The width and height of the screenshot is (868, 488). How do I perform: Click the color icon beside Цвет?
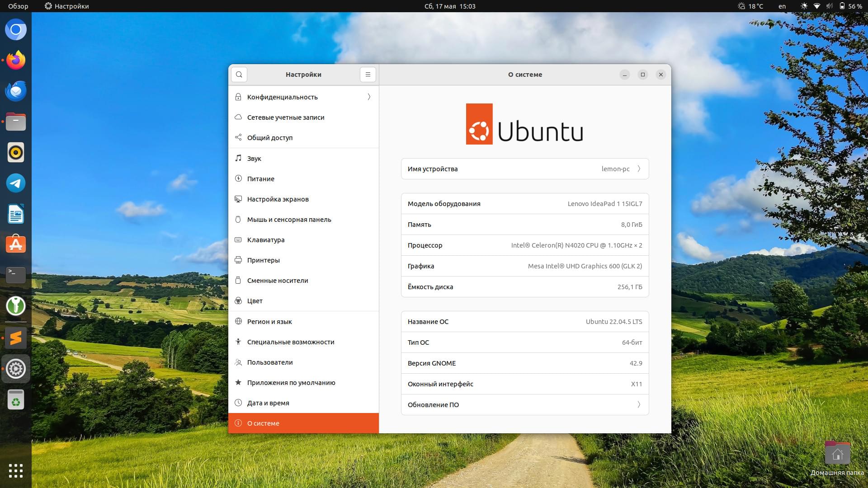pyautogui.click(x=238, y=300)
